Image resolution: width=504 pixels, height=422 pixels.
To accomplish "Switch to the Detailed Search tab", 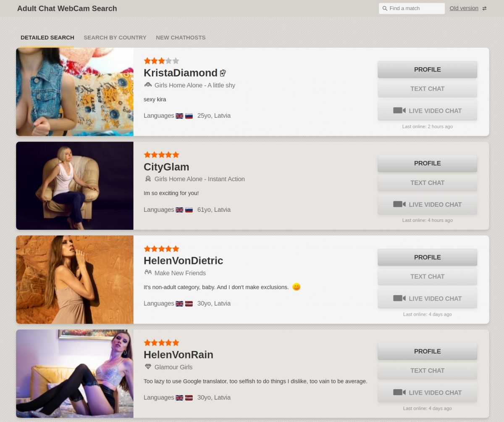I will (47, 37).
